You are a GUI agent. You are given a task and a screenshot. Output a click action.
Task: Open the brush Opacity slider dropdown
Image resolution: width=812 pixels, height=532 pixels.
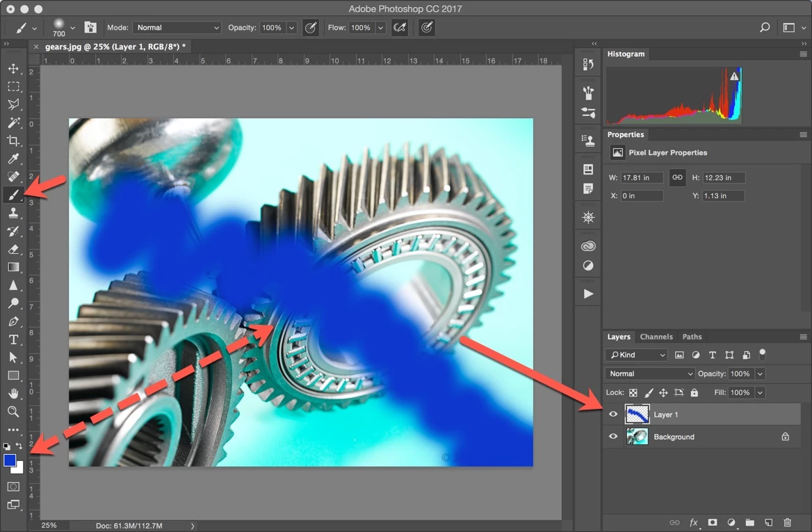(291, 27)
